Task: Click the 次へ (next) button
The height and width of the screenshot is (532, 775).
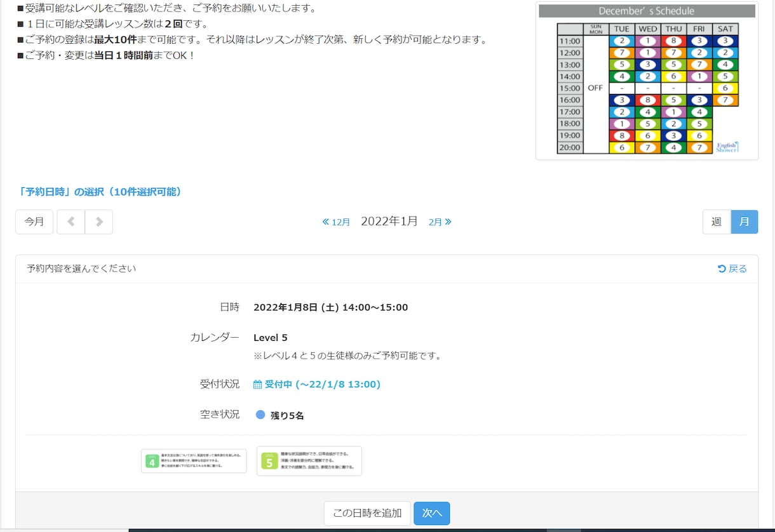Action: click(432, 513)
